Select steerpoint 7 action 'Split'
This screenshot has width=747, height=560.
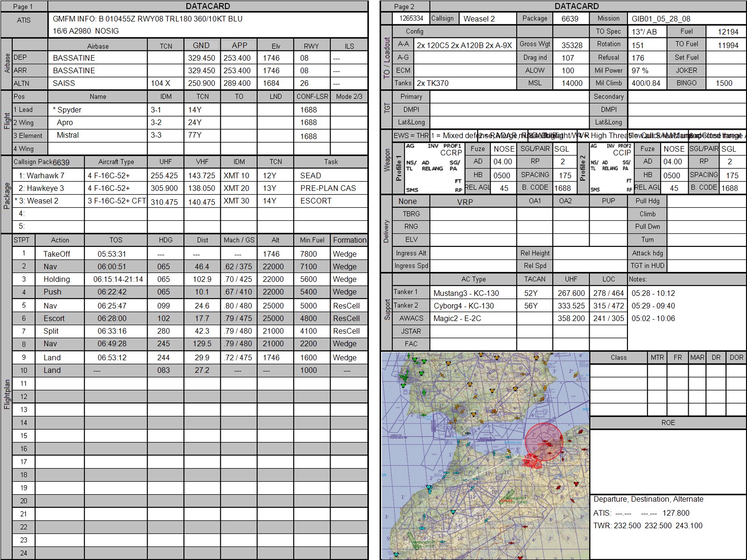tap(51, 331)
